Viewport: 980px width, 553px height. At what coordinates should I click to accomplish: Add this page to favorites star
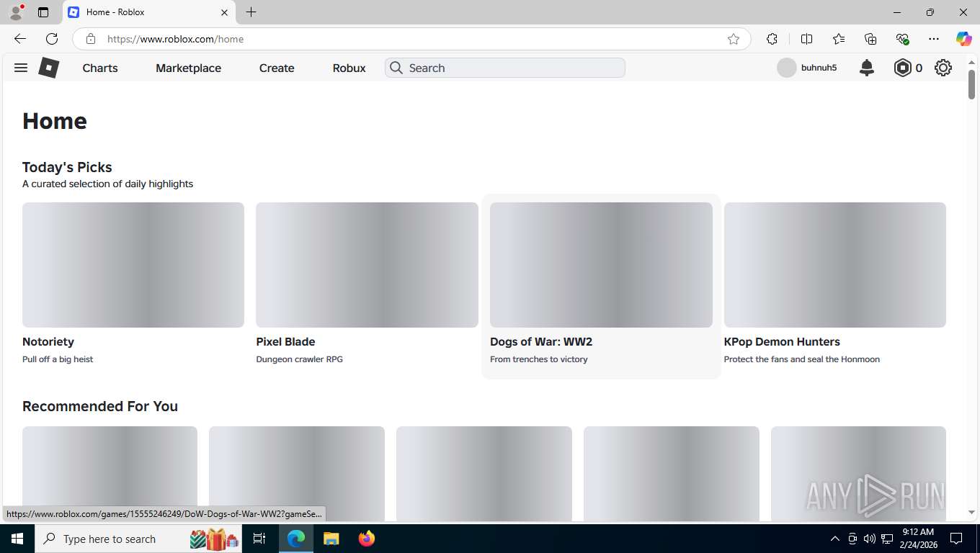point(734,39)
